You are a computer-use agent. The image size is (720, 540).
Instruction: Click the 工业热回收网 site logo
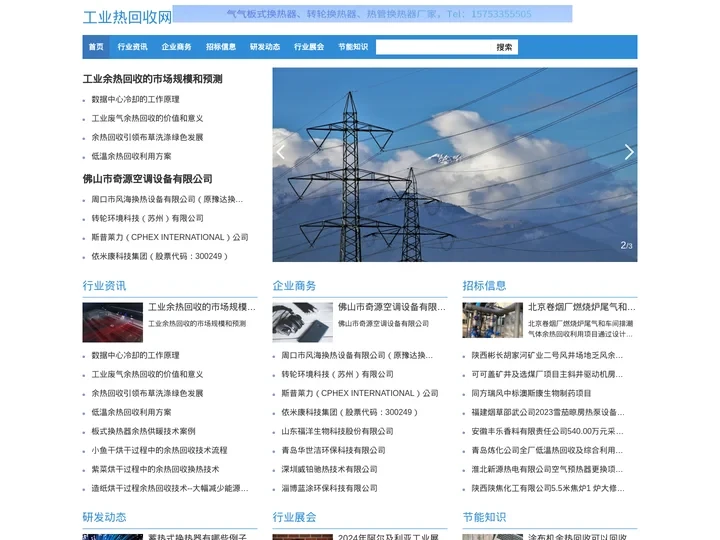[x=127, y=17]
